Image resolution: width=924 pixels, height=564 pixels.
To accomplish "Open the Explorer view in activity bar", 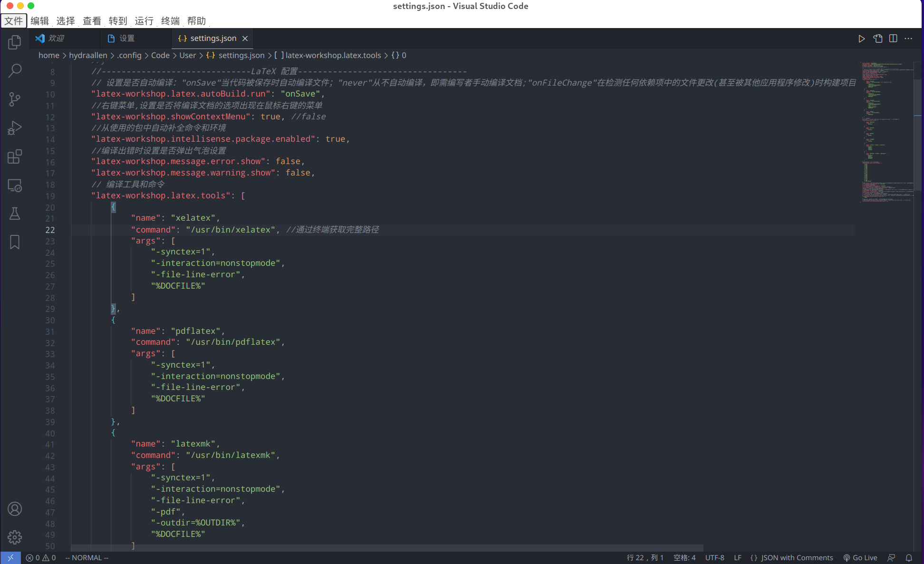I will click(15, 42).
